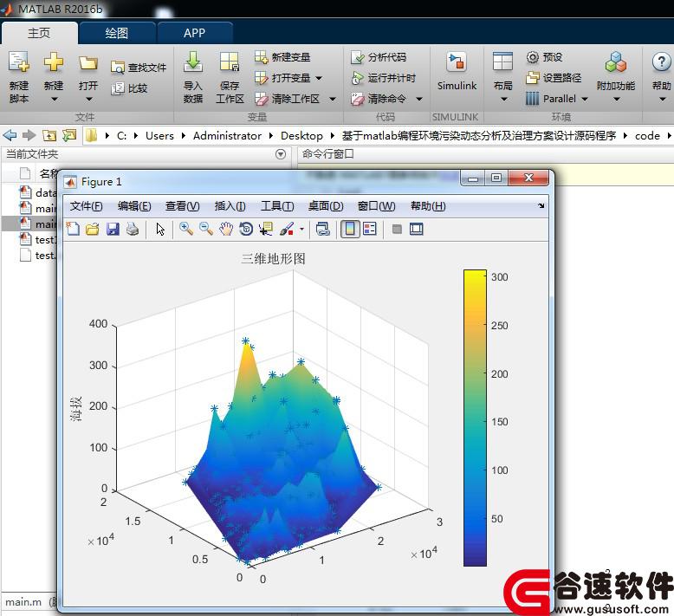Toggle Edit Plot arrow tool
674x616 pixels.
point(160,229)
